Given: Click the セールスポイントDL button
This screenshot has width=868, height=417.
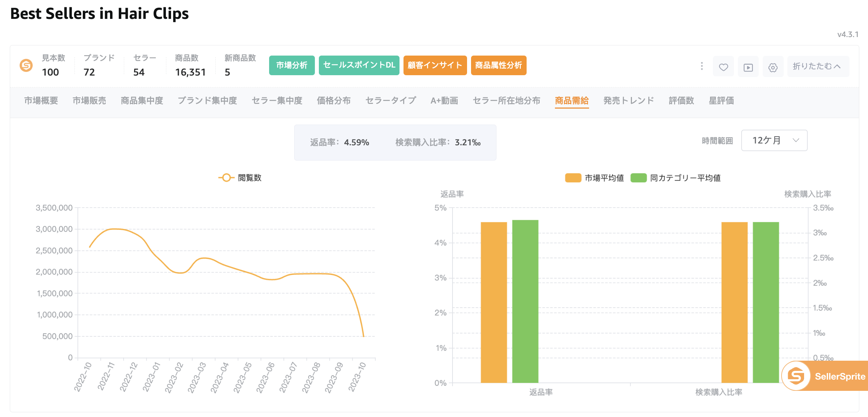Looking at the screenshot, I should [359, 65].
